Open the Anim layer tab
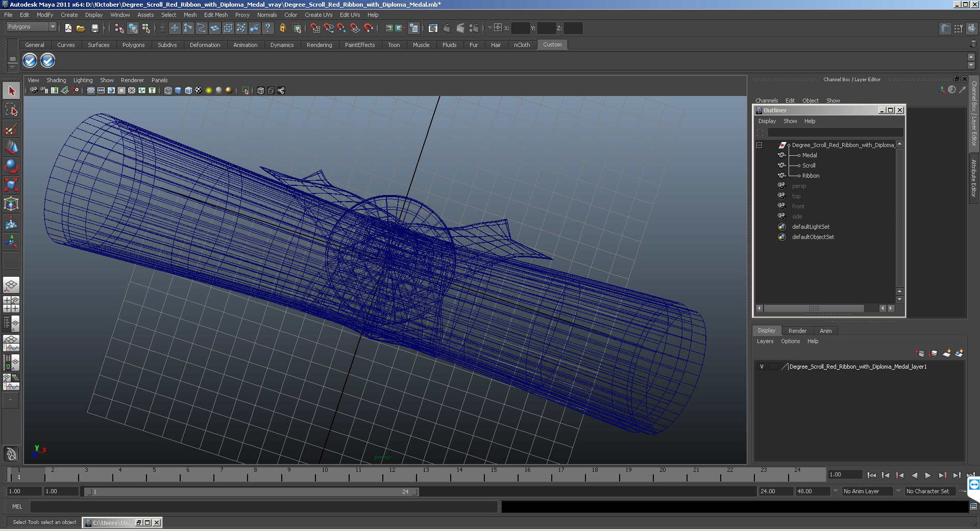The image size is (980, 531). [x=825, y=331]
